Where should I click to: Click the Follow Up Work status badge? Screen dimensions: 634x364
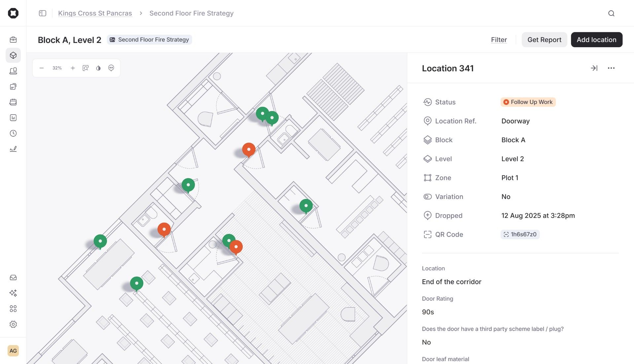tap(528, 102)
